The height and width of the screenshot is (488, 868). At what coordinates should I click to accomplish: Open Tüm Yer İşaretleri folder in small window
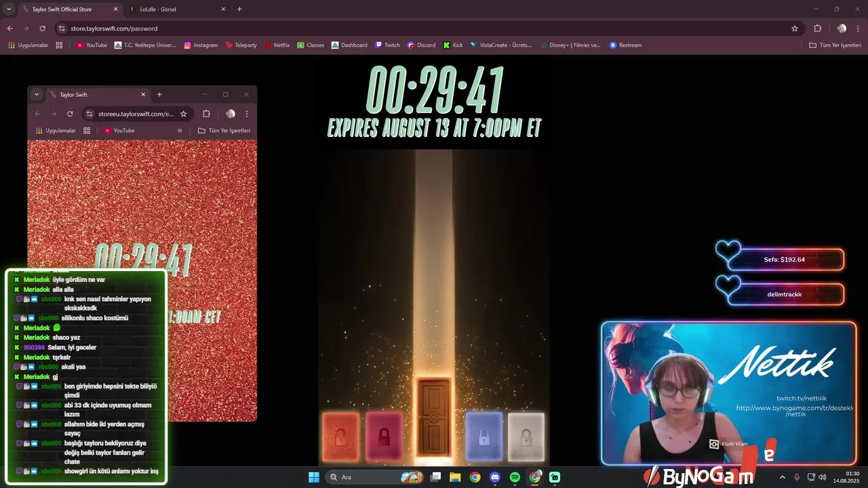(x=224, y=131)
